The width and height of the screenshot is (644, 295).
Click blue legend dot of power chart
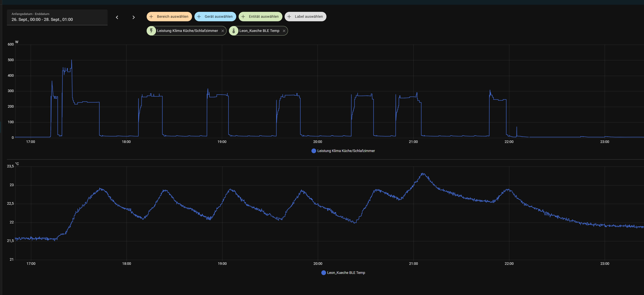pyautogui.click(x=314, y=151)
